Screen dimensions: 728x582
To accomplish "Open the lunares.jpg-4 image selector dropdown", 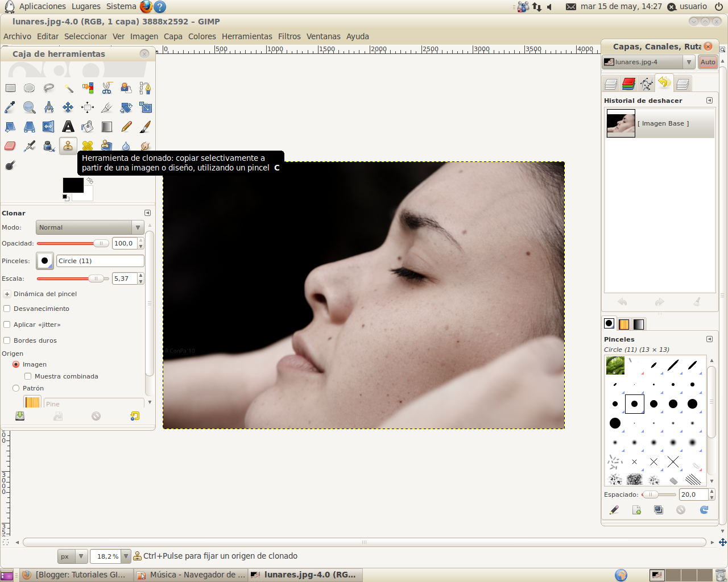I will (x=648, y=62).
